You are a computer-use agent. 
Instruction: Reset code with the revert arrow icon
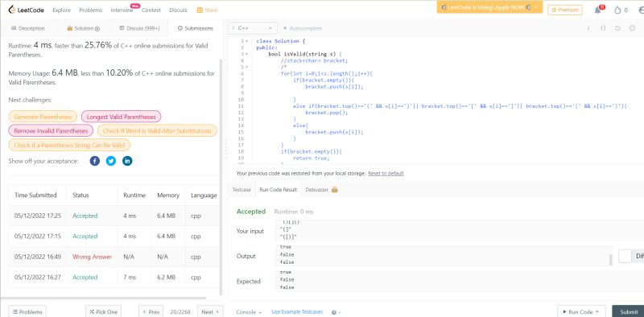(617, 28)
